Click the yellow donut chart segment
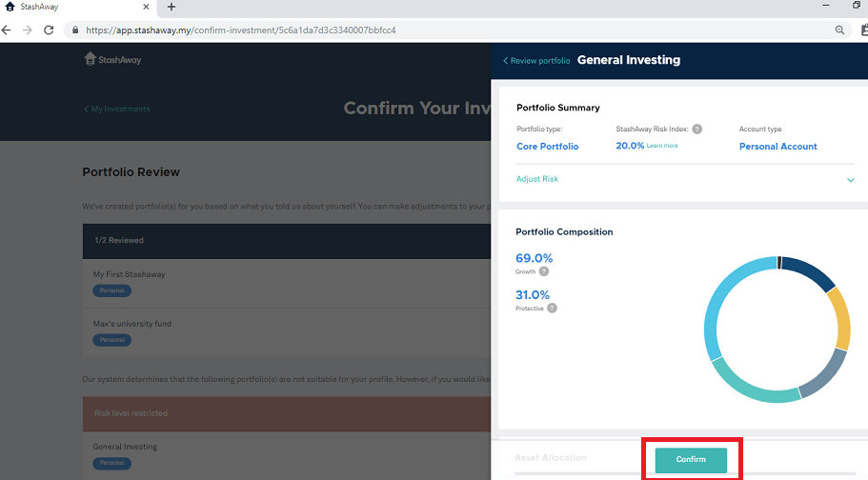The image size is (868, 480). 841,318
